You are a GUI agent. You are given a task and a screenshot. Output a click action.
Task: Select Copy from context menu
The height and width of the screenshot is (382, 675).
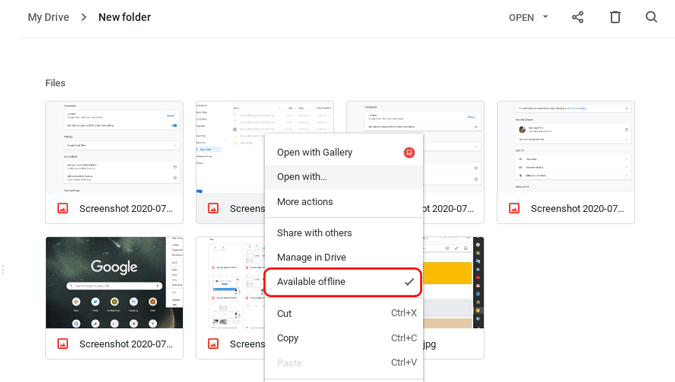point(344,338)
